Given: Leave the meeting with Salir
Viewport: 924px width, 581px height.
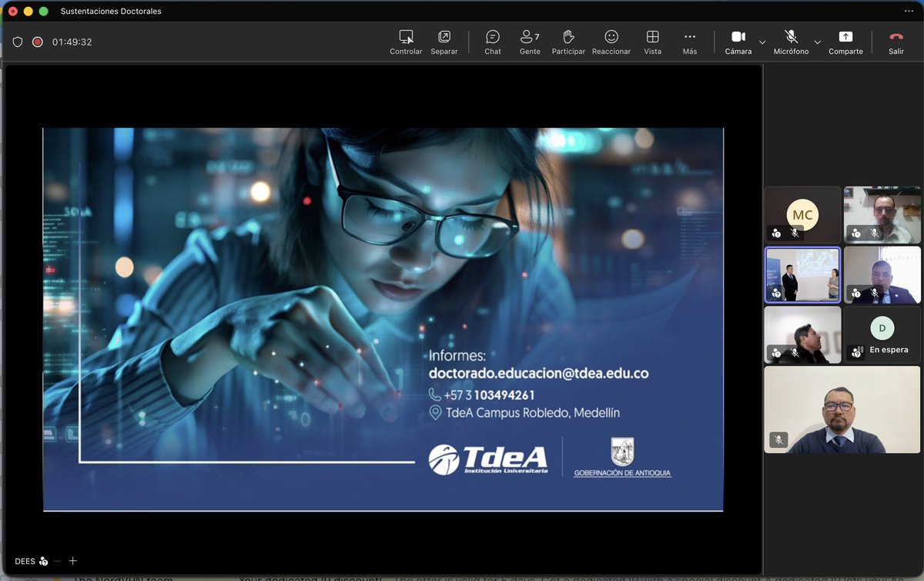Looking at the screenshot, I should tap(896, 42).
